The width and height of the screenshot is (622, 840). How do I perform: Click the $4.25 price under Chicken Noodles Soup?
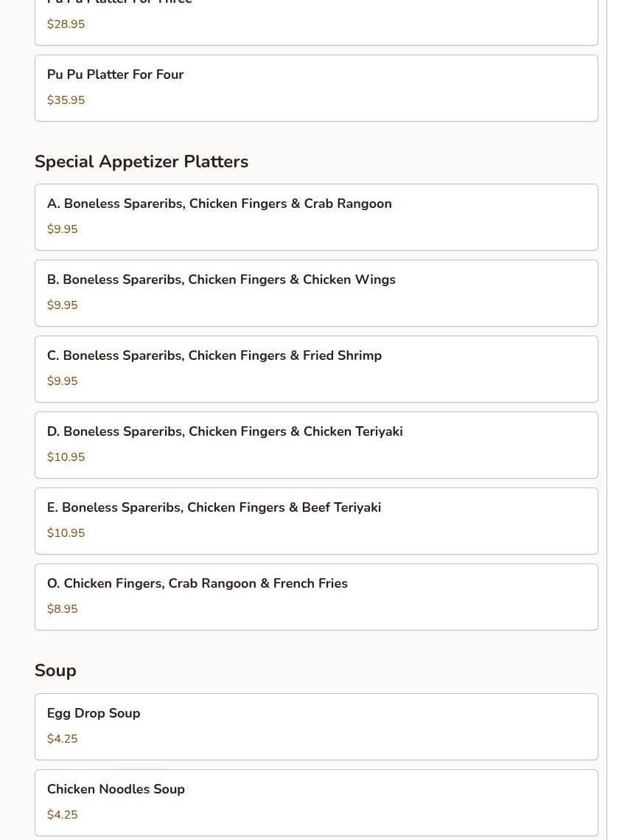(x=62, y=815)
